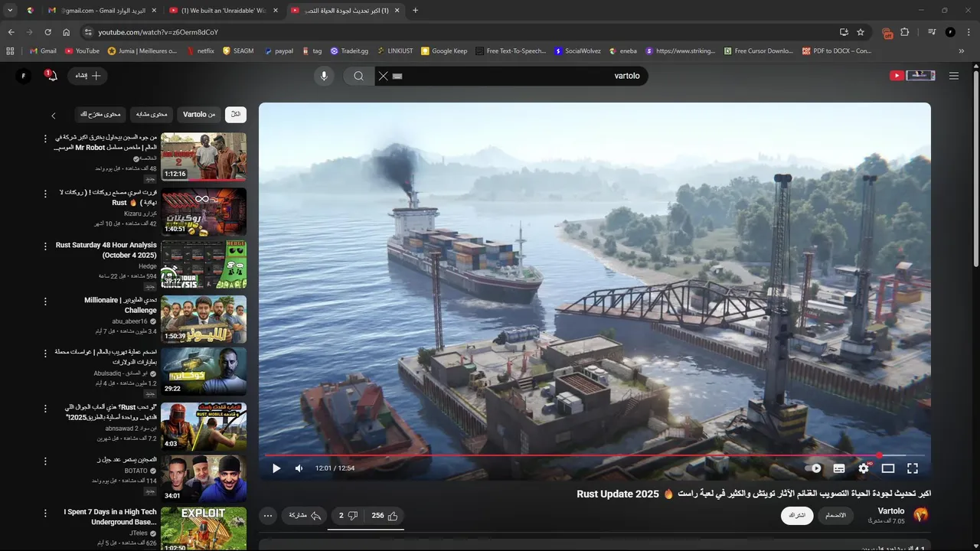Click the الانضمام join button
The height and width of the screenshot is (551, 980).
[835, 516]
